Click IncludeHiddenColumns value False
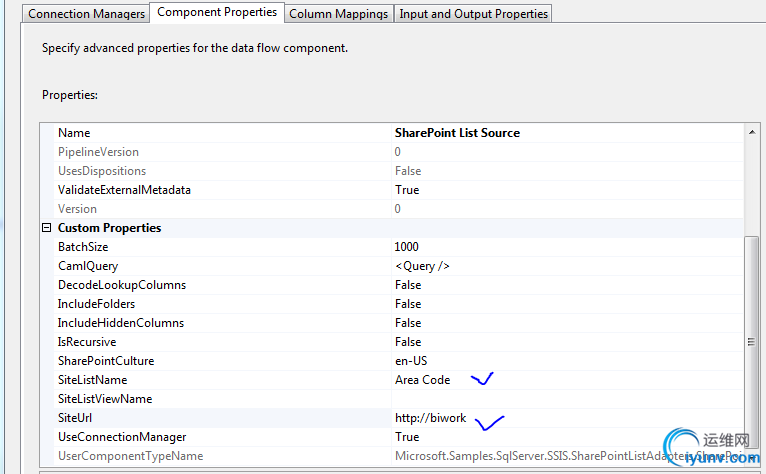The width and height of the screenshot is (766, 474). [x=408, y=323]
